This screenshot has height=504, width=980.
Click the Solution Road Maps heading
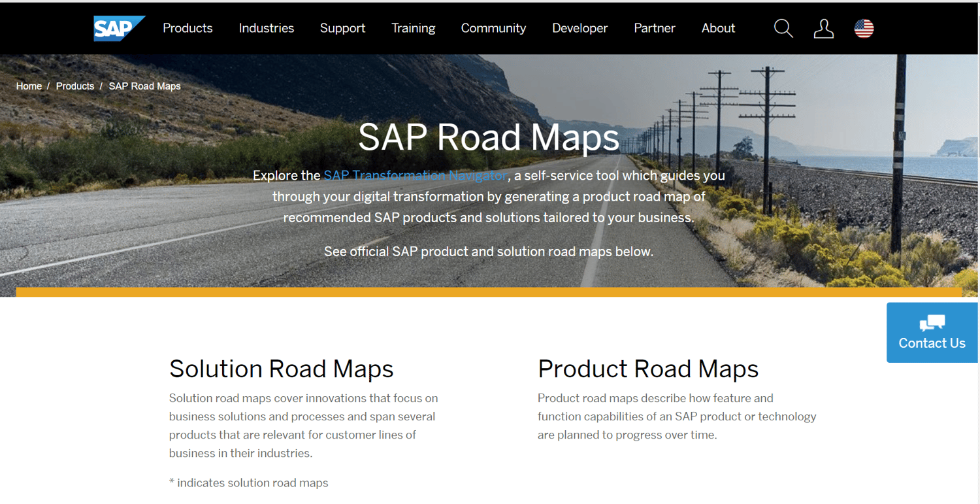click(281, 369)
